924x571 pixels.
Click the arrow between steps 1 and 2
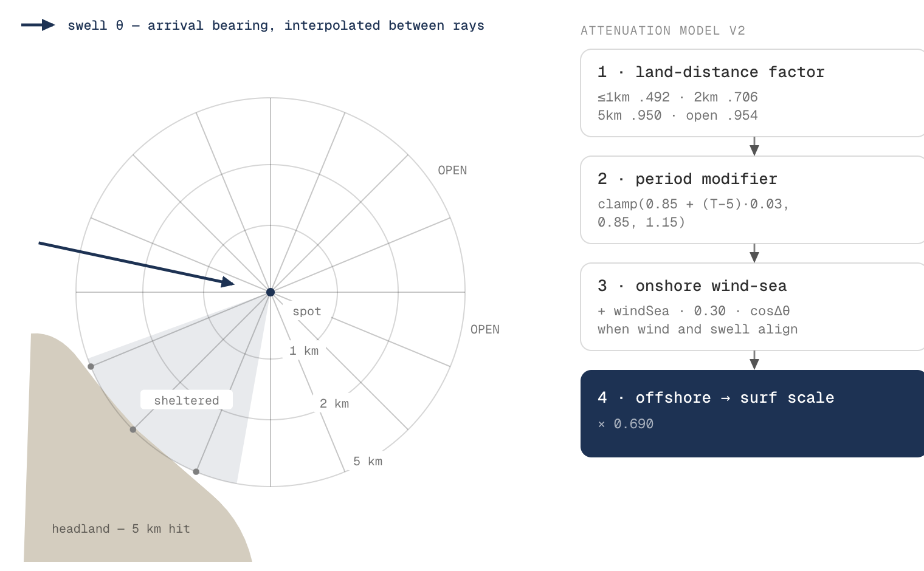coord(754,146)
